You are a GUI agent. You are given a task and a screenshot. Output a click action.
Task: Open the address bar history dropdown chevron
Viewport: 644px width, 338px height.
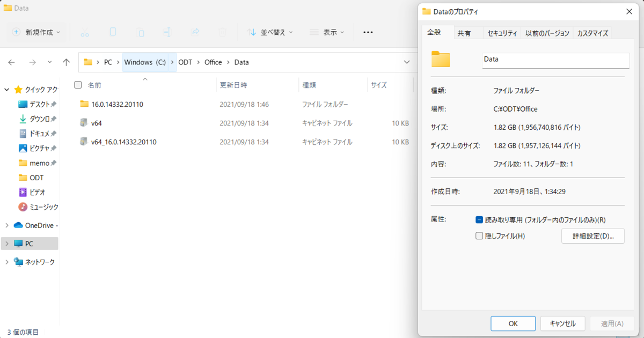407,62
